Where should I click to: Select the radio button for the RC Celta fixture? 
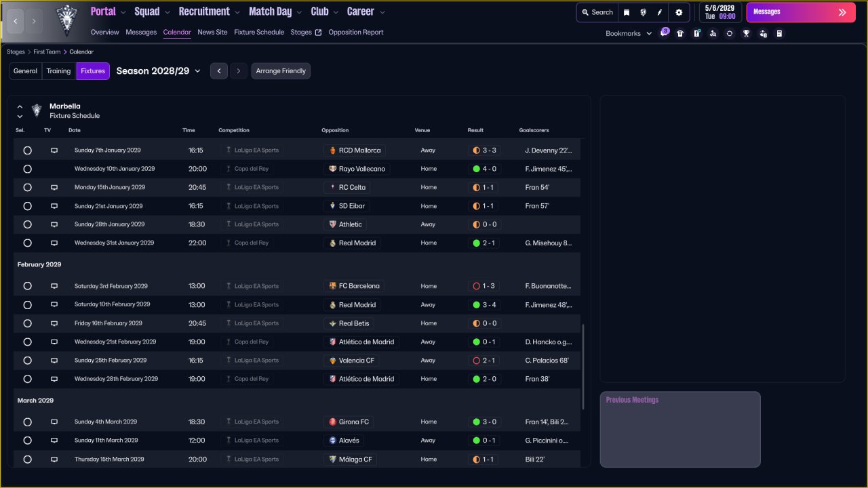(27, 187)
